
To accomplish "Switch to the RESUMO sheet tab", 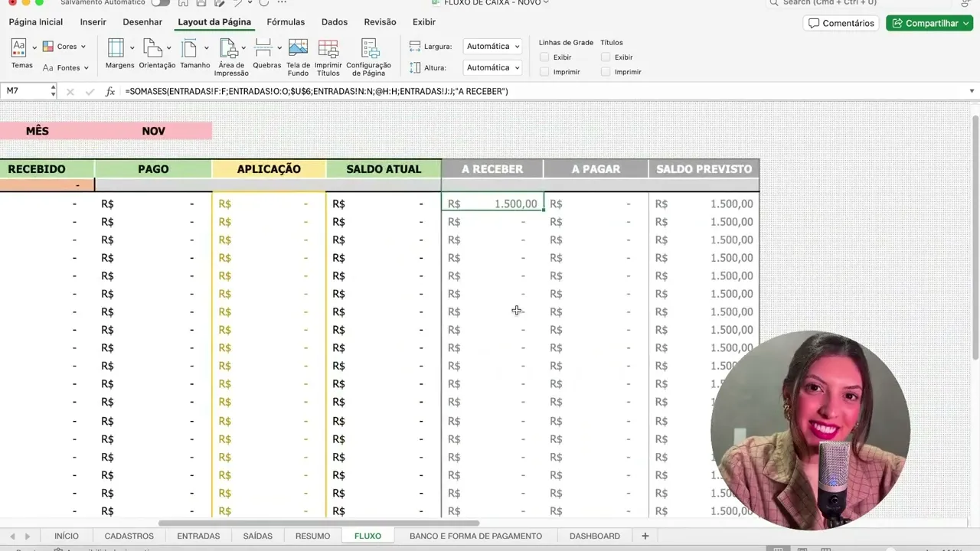I will coord(312,536).
